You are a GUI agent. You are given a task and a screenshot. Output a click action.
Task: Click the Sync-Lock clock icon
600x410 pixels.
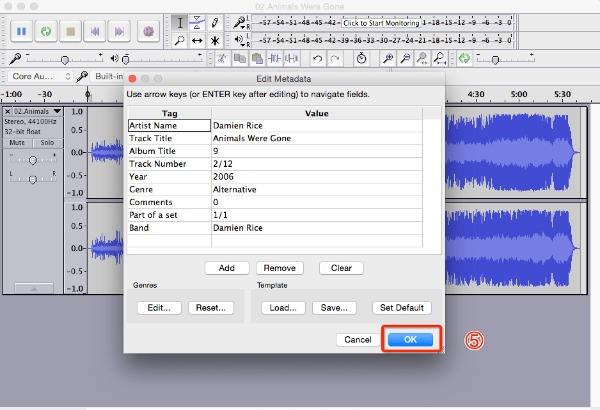point(361,59)
